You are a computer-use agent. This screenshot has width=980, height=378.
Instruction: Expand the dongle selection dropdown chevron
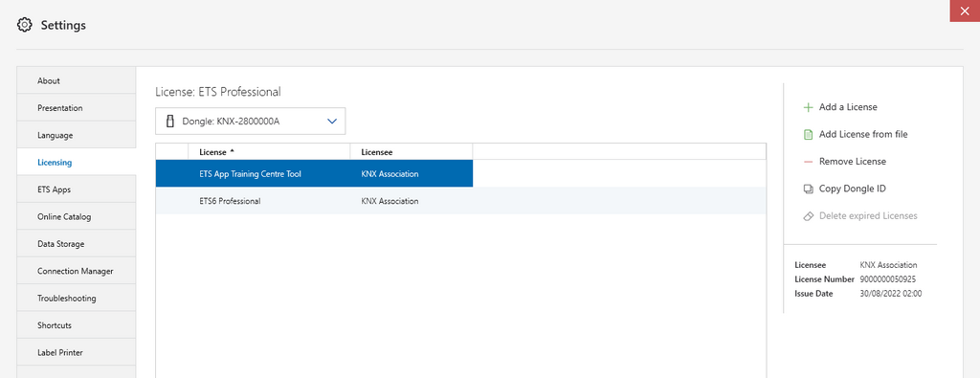(332, 122)
